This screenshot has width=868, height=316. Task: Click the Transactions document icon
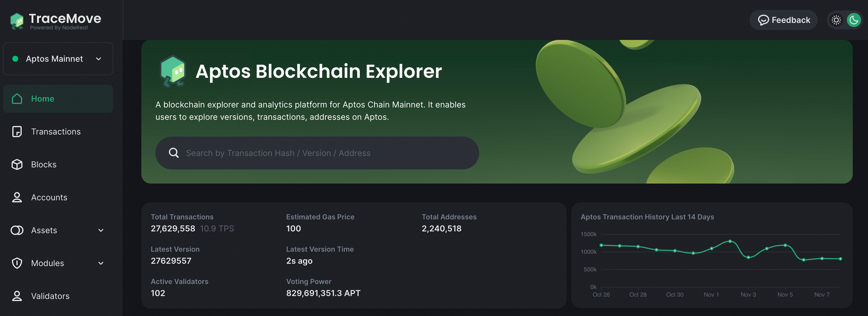pos(17,132)
